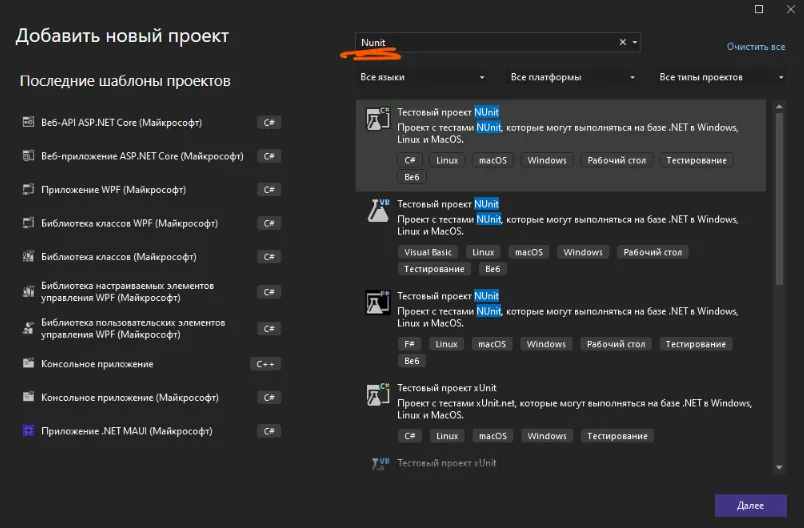Open the Все типы проектов filter
Image resolution: width=804 pixels, height=528 pixels.
pyautogui.click(x=721, y=77)
